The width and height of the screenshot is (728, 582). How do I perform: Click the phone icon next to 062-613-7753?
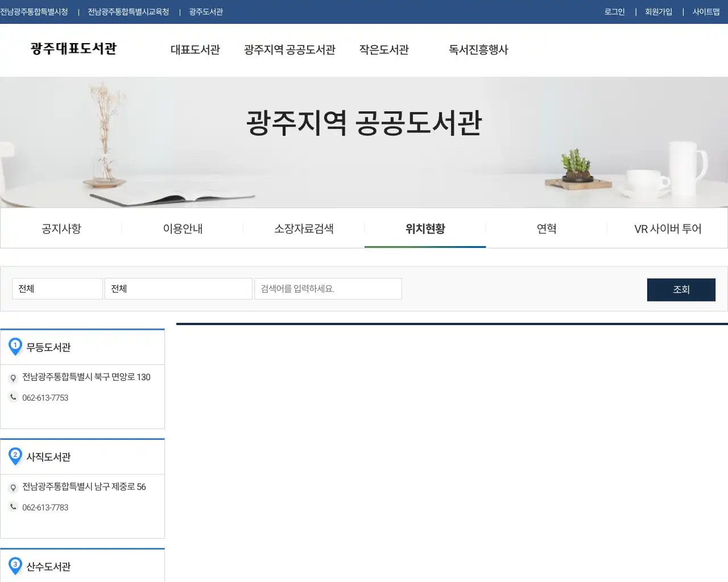click(x=13, y=397)
